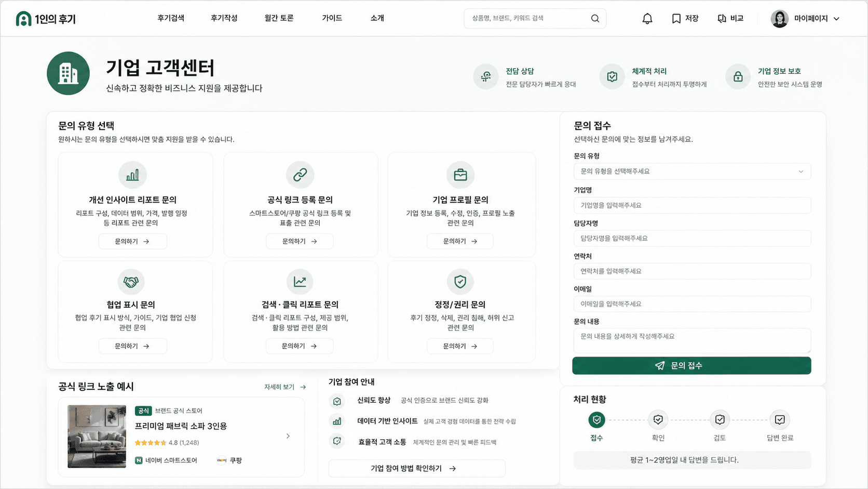Image resolution: width=868 pixels, height=489 pixels.
Task: Click the search magnifier icon
Action: click(x=595, y=19)
